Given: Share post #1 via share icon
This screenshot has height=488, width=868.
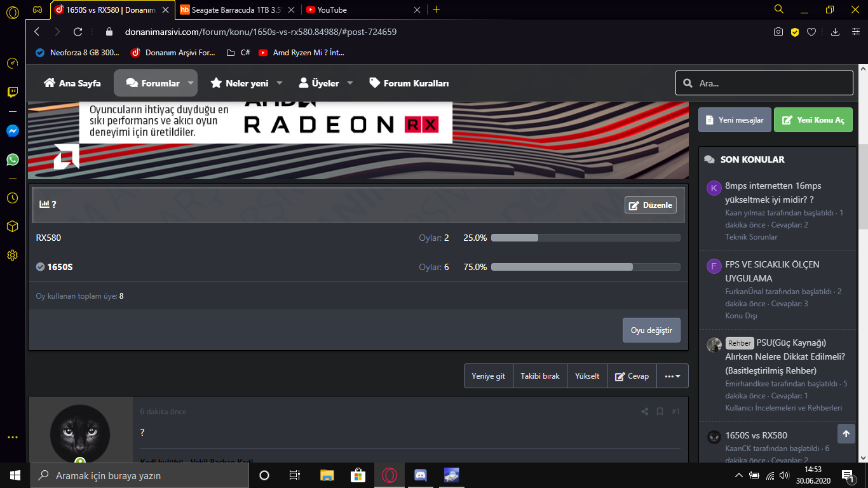Looking at the screenshot, I should tap(645, 412).
